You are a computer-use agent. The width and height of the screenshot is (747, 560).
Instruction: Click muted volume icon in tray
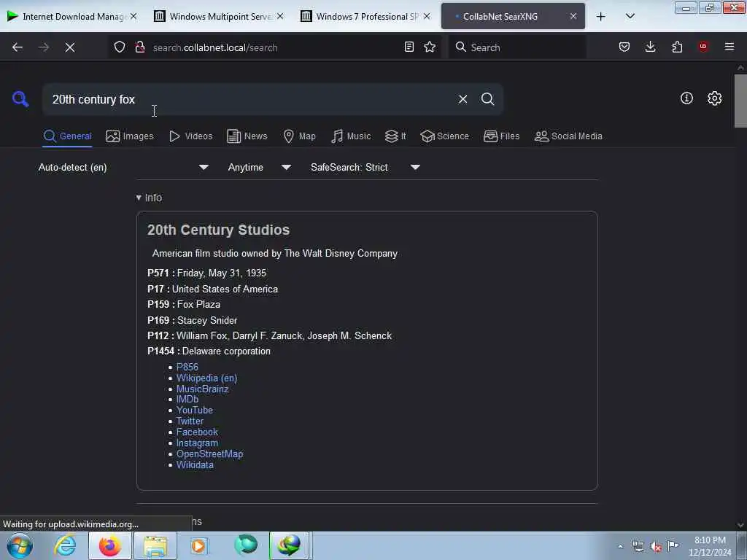tap(656, 547)
